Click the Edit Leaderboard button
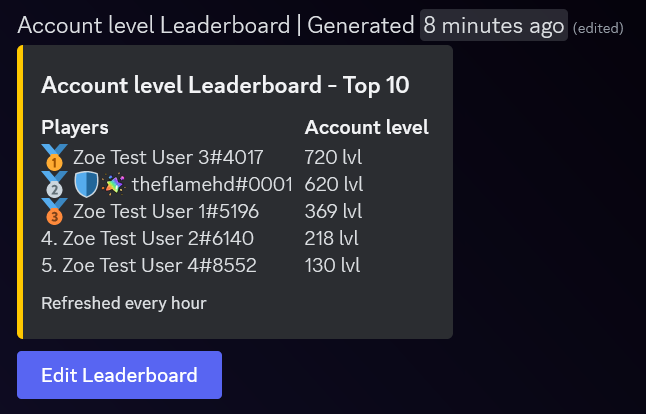 tap(119, 375)
